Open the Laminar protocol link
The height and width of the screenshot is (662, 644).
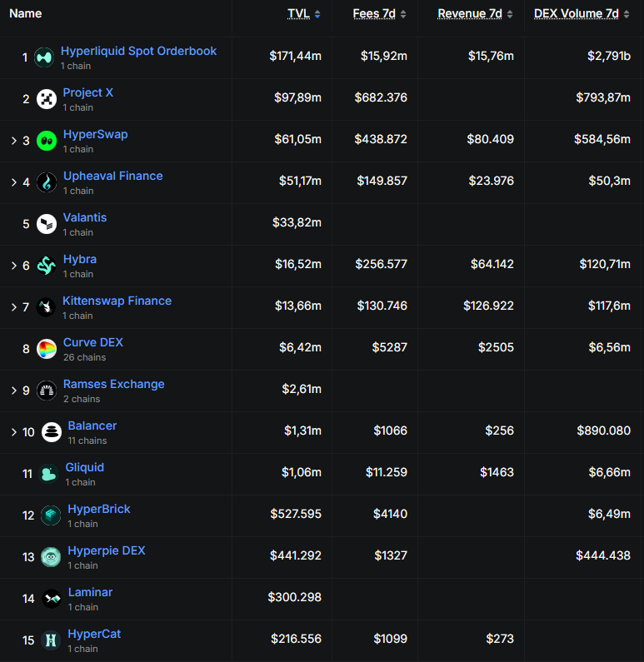coord(90,592)
